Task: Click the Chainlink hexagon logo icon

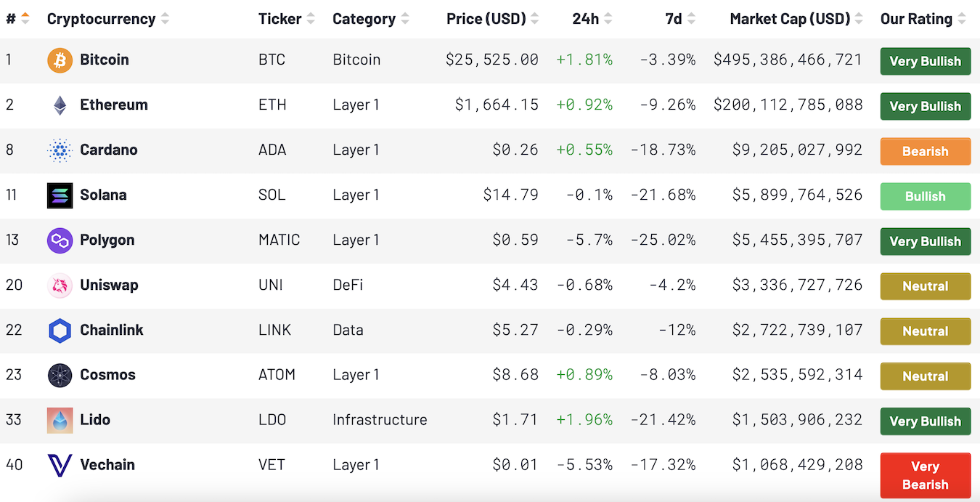Action: (x=60, y=331)
